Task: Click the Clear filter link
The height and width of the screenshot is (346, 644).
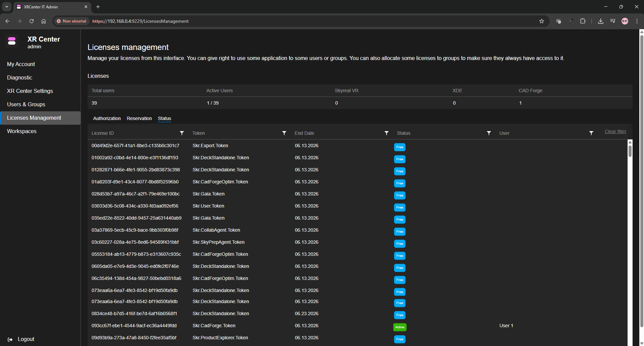Action: pyautogui.click(x=615, y=131)
